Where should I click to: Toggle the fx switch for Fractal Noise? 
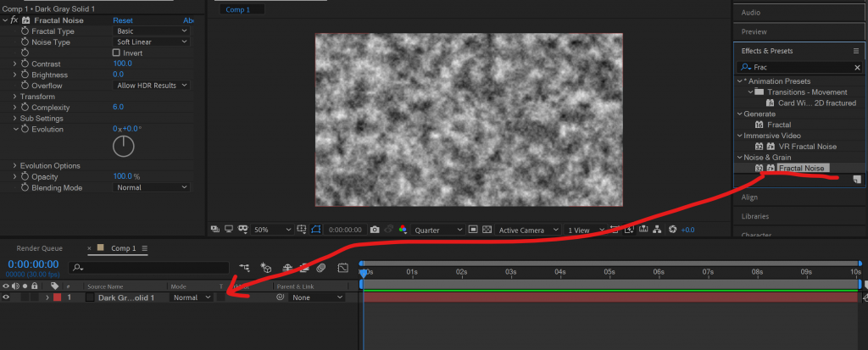[x=14, y=20]
